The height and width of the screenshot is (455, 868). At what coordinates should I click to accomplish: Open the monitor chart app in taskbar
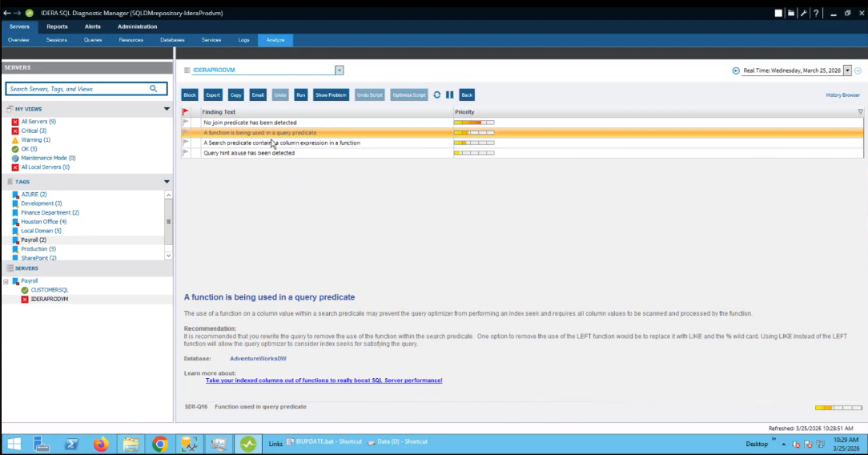(219, 444)
